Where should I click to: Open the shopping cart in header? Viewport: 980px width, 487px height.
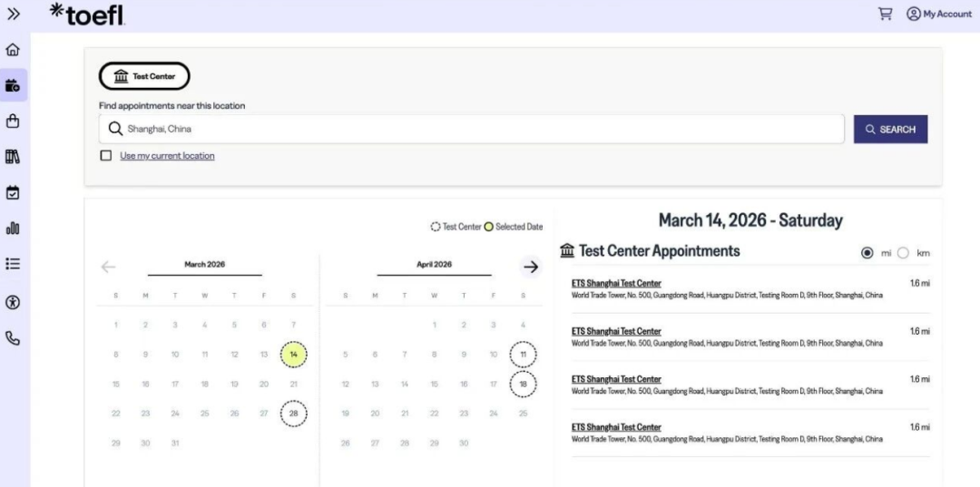pos(885,14)
